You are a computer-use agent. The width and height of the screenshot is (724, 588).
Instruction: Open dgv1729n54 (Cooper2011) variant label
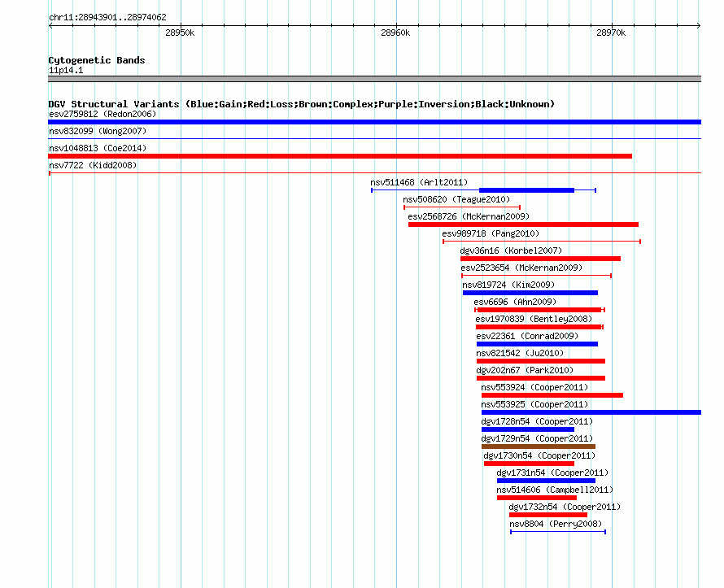click(537, 438)
